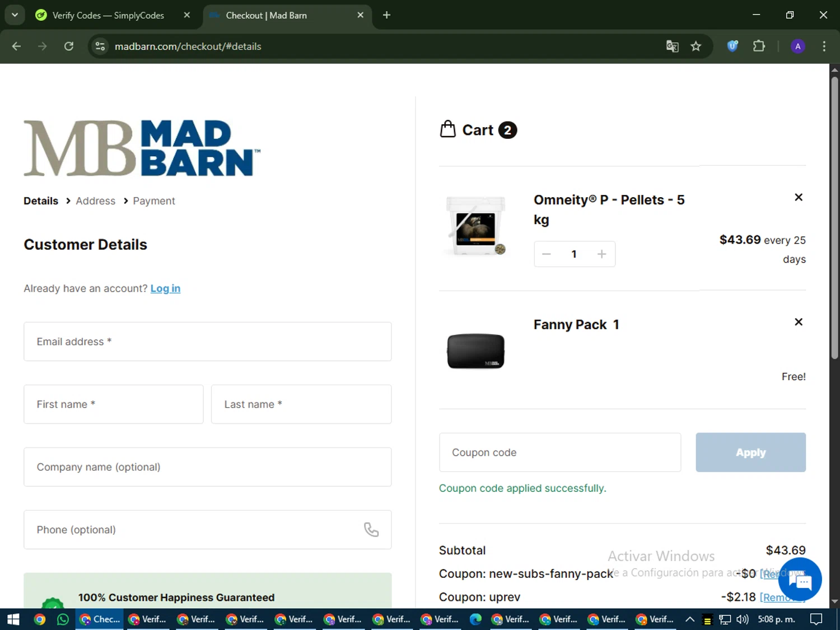
Task: Open the Bitwarden shield extension icon
Action: pos(732,46)
